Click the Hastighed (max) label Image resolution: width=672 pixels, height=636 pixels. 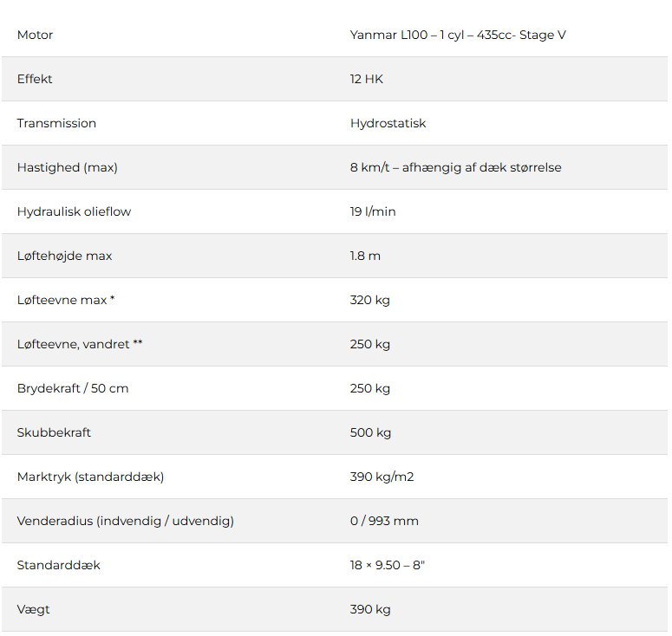[67, 167]
